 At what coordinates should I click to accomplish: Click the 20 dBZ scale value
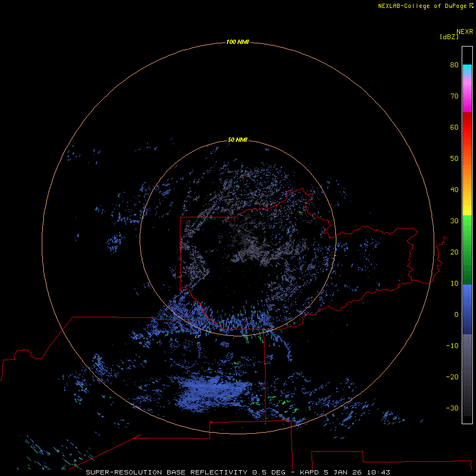(454, 252)
